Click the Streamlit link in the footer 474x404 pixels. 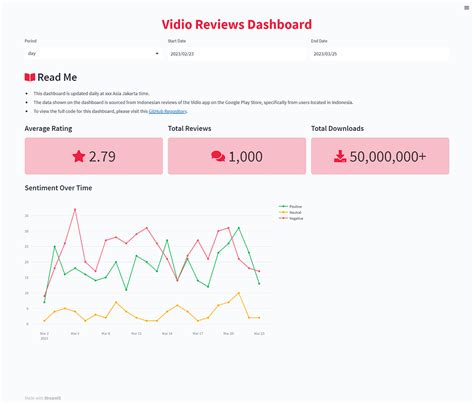pos(52,398)
